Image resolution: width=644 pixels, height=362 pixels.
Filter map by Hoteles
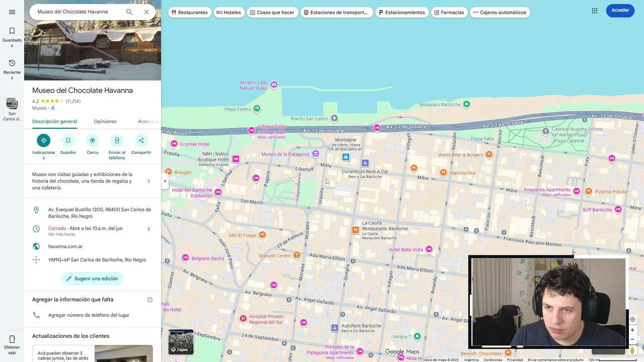tap(229, 12)
